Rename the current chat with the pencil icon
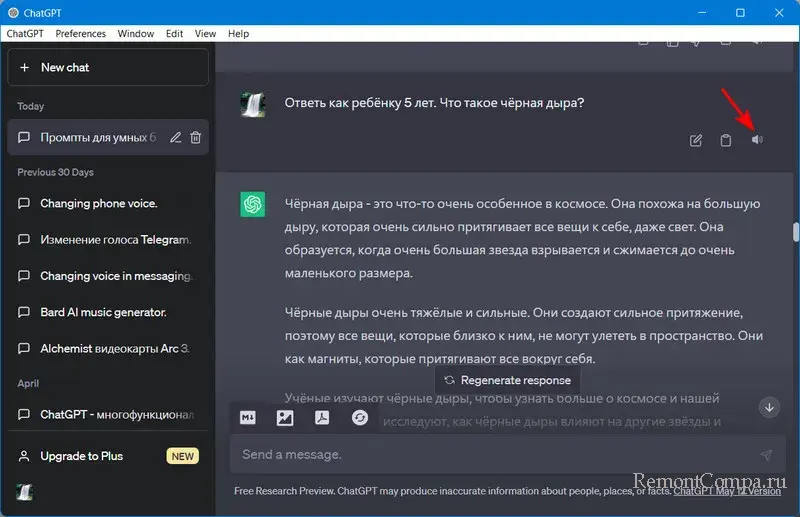 coord(176,138)
